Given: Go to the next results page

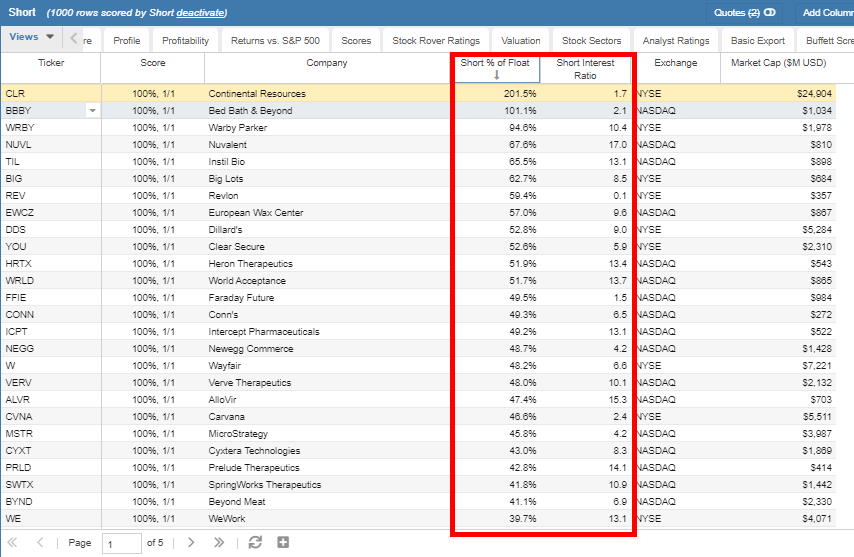Looking at the screenshot, I should coord(190,543).
